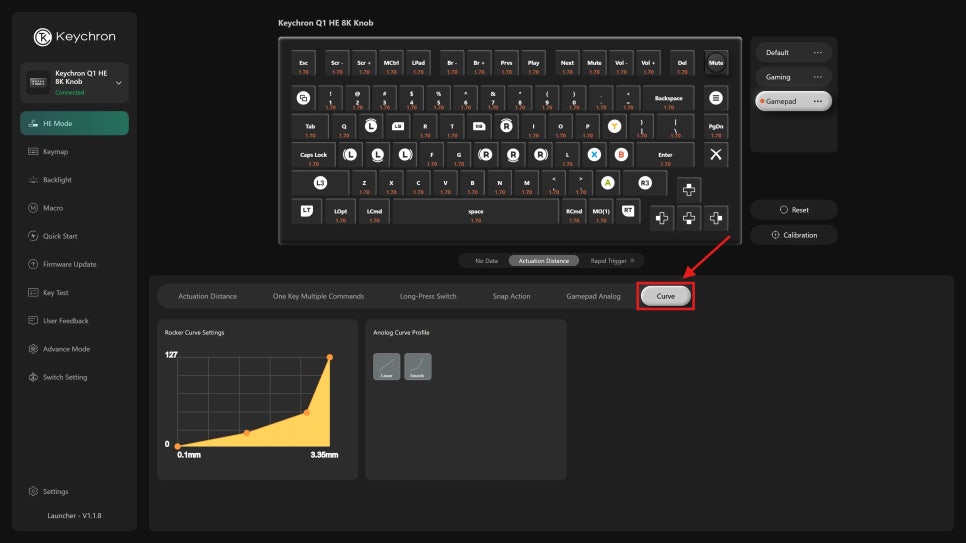Open Switch Setting page
This screenshot has height=543, width=966.
(x=65, y=377)
